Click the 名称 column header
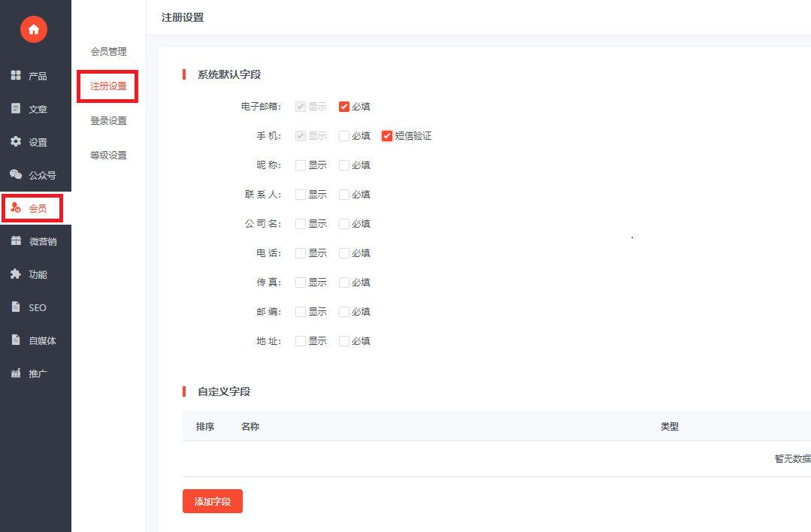Viewport: 811px width, 532px height. pyautogui.click(x=250, y=427)
